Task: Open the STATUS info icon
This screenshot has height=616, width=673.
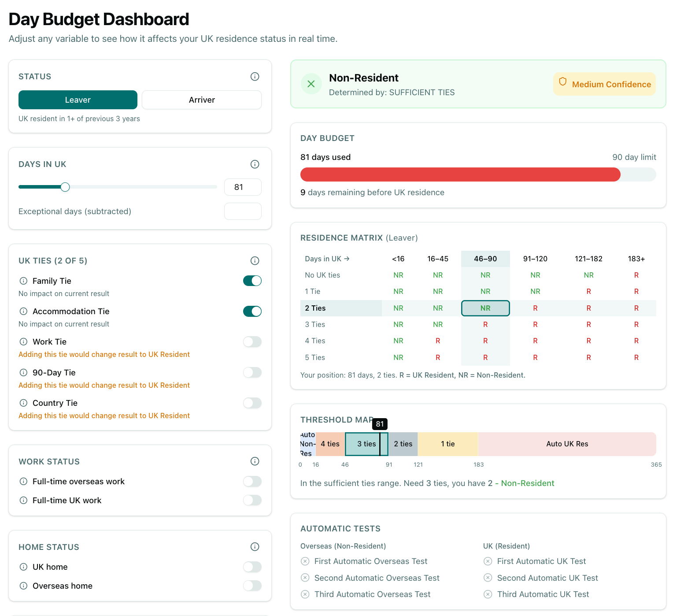Action: 255,76
